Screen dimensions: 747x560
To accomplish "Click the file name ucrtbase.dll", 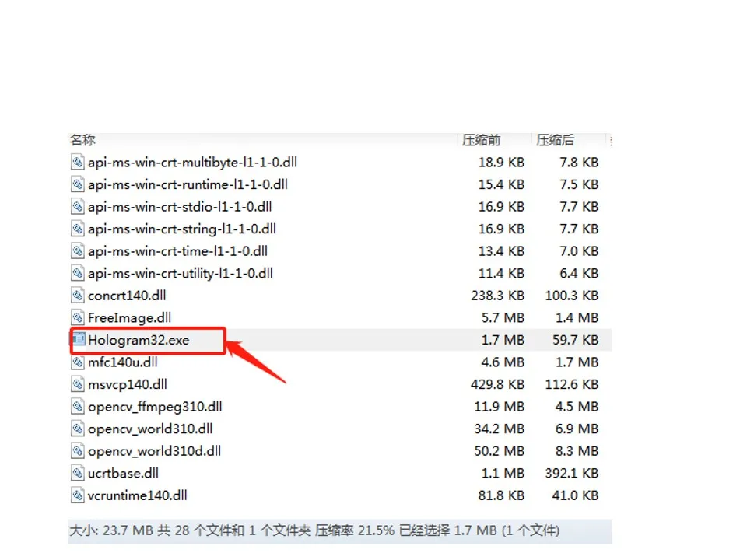I will point(124,474).
